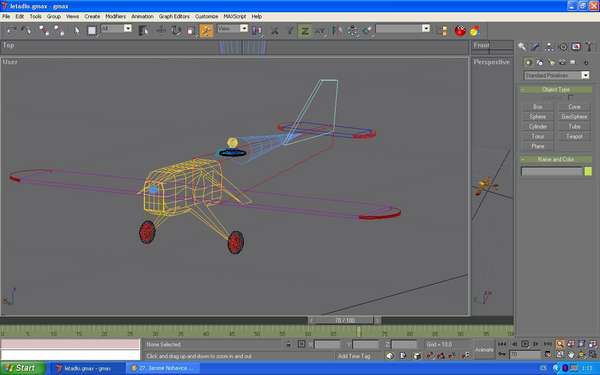This screenshot has height=375, width=600.
Task: Toggle the highlighted Z axis constraint
Action: pyautogui.click(x=305, y=31)
